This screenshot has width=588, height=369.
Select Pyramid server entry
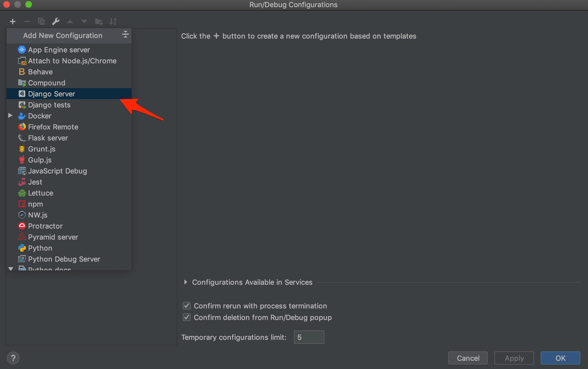69,237
